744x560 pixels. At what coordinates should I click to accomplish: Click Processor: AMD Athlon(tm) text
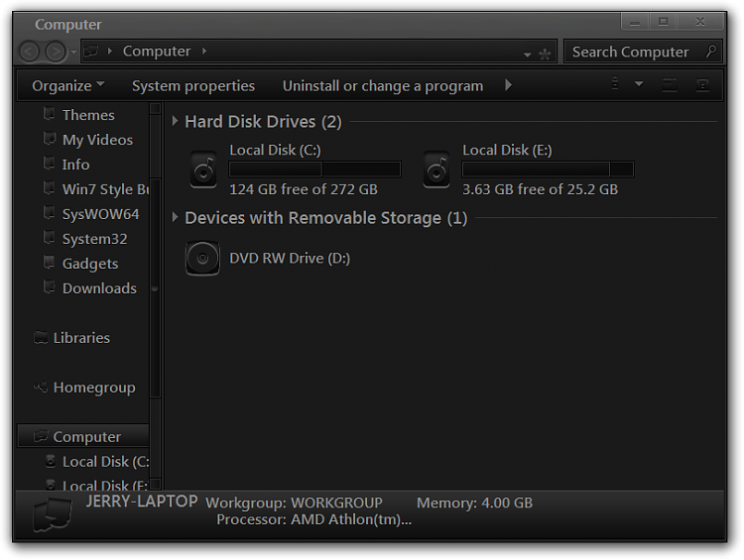pyautogui.click(x=314, y=519)
